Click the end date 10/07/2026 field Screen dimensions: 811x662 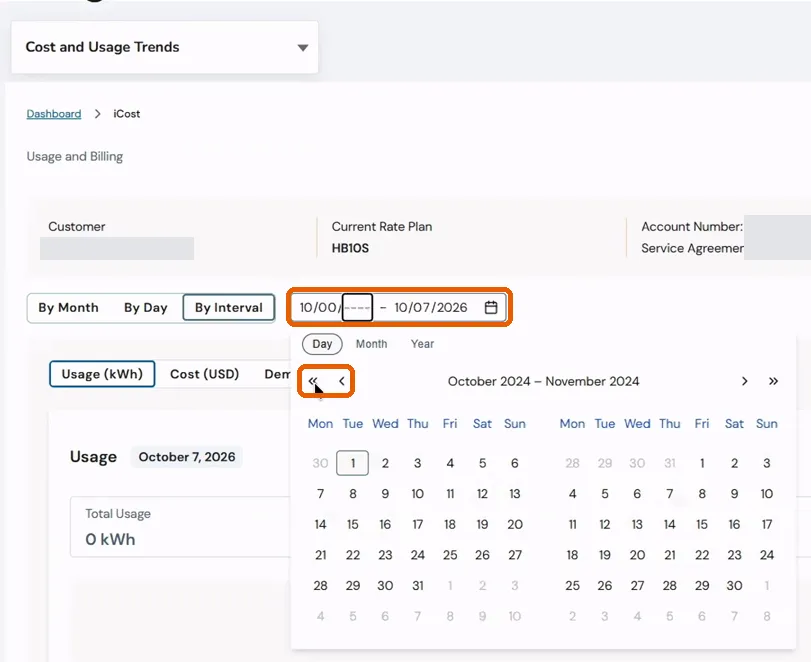431,307
